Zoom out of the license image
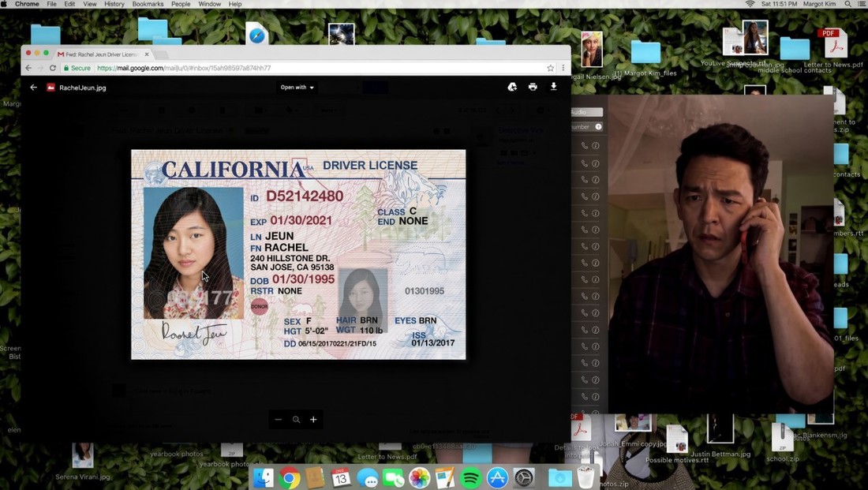Image resolution: width=868 pixels, height=490 pixels. (x=279, y=420)
